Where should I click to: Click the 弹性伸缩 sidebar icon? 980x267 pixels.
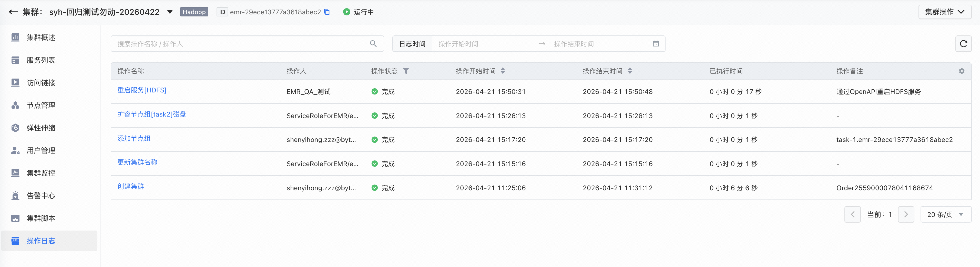point(15,128)
